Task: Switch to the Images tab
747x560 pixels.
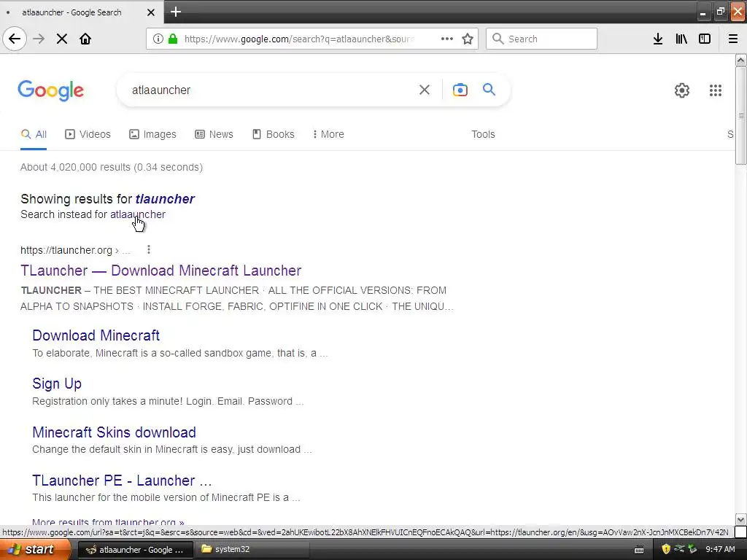Action: click(x=152, y=134)
